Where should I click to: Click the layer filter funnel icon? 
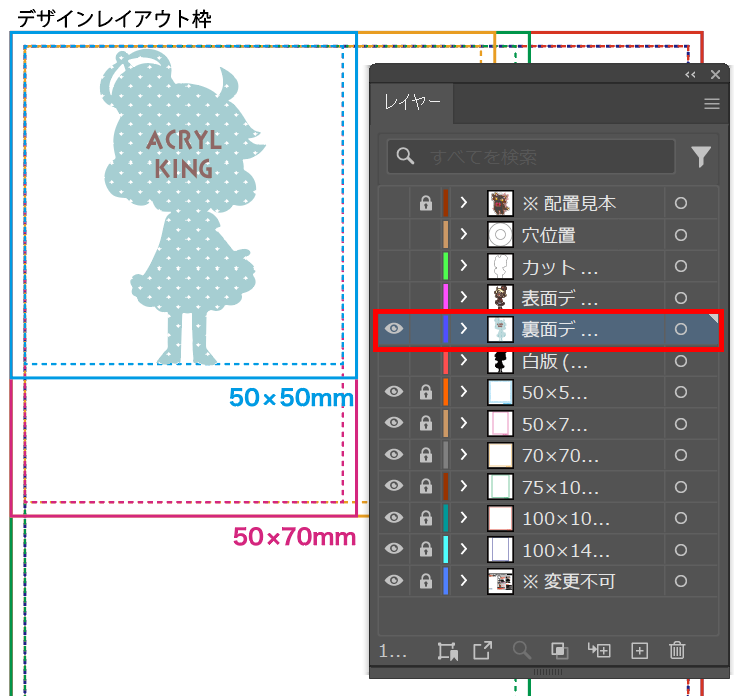pos(701,156)
